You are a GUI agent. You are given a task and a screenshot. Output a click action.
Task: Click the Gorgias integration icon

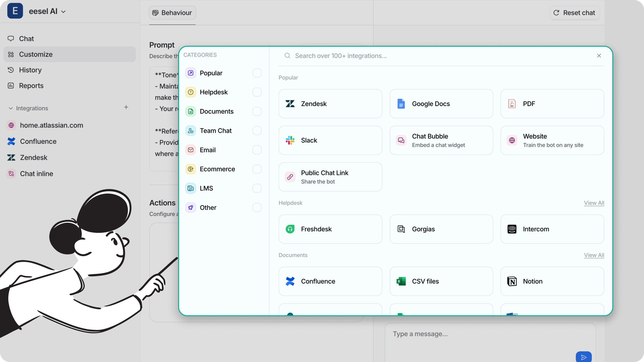click(x=401, y=229)
